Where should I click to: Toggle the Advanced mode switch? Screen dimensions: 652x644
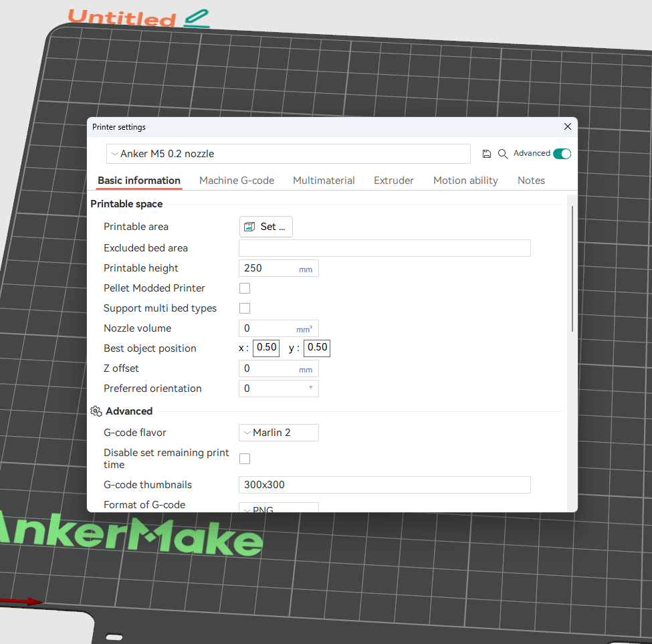[562, 154]
